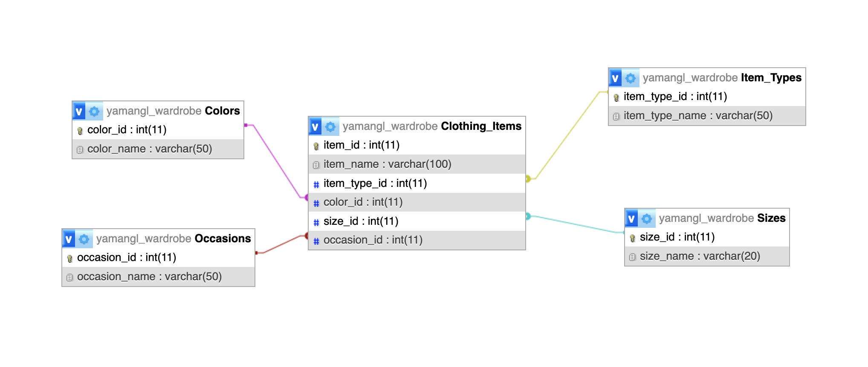Open the gear options on Sizes table
Screen dimensions: 868x367
click(647, 218)
